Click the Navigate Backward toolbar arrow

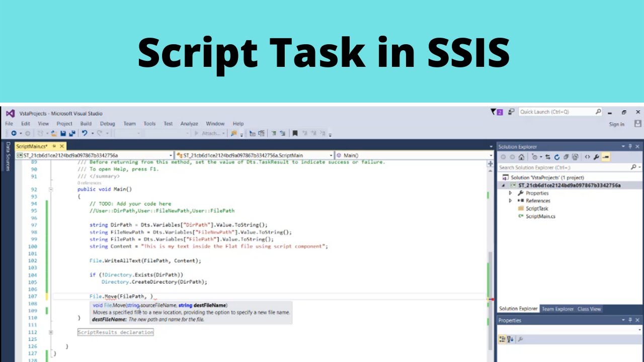click(14, 133)
